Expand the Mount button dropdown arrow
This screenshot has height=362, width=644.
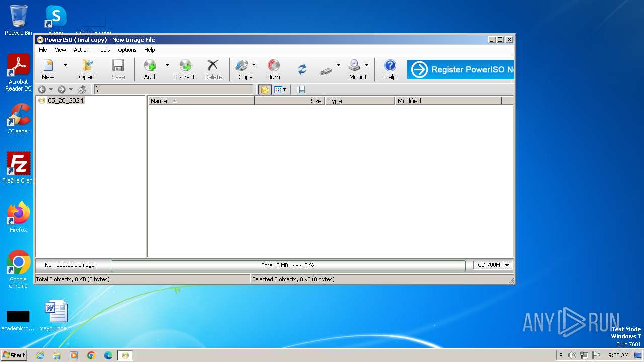[366, 65]
